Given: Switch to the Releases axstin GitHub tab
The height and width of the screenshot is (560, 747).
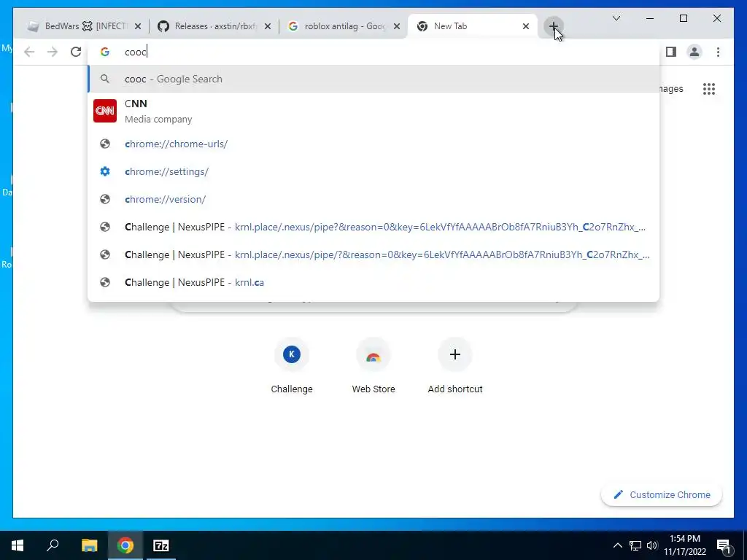Looking at the screenshot, I should point(214,27).
